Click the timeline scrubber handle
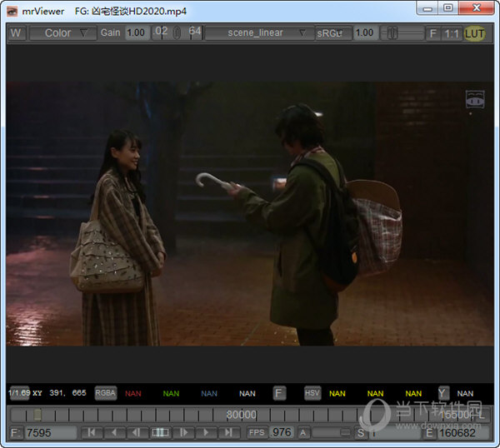The height and width of the screenshot is (448, 500). click(x=37, y=415)
